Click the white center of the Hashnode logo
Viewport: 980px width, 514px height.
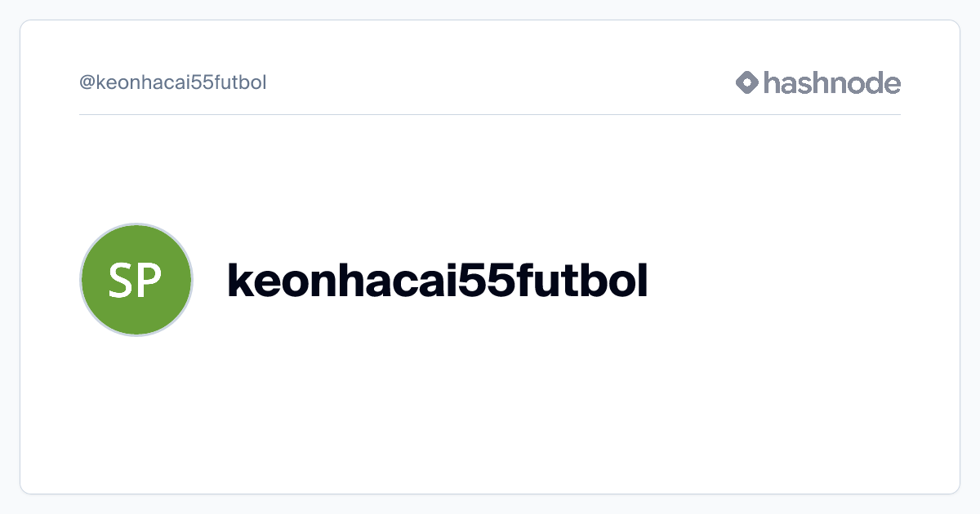747,82
